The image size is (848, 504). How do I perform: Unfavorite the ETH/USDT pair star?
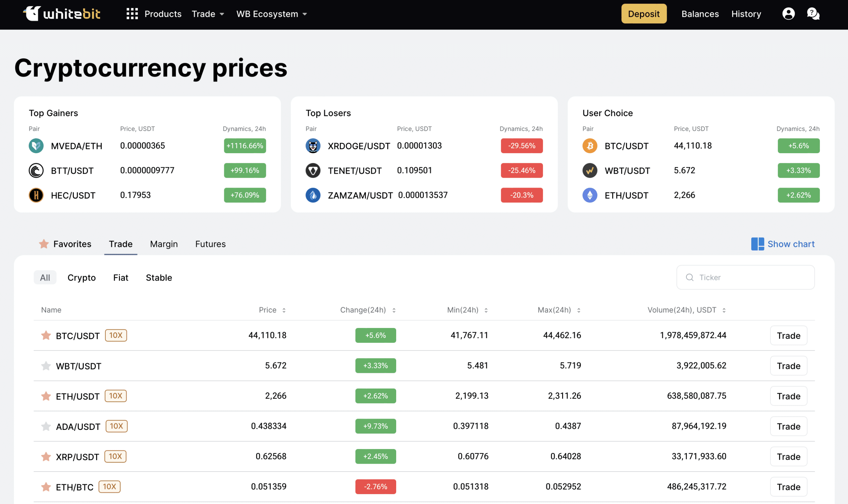(x=46, y=396)
